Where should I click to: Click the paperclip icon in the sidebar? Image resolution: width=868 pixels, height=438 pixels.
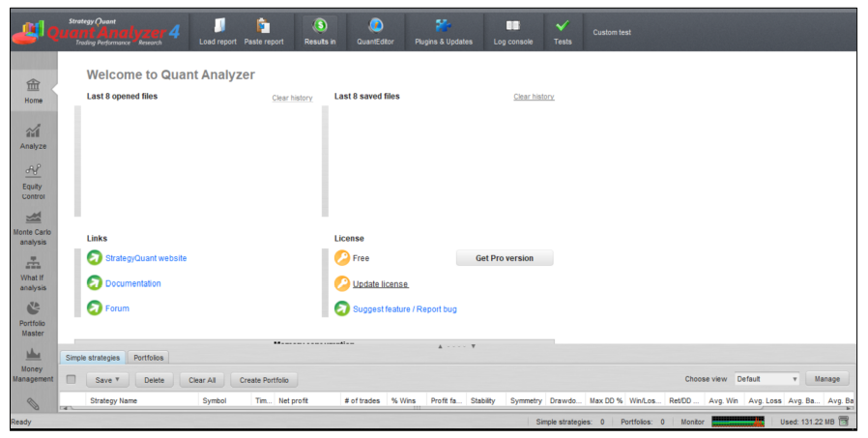click(33, 404)
